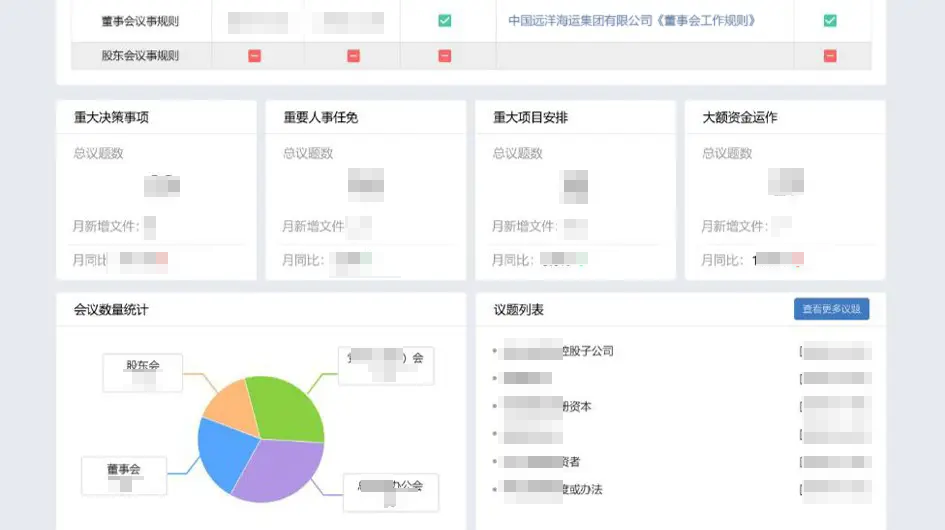Click the last red minus icon in 股东会议事规则 row
This screenshot has height=530, width=945.
click(830, 56)
